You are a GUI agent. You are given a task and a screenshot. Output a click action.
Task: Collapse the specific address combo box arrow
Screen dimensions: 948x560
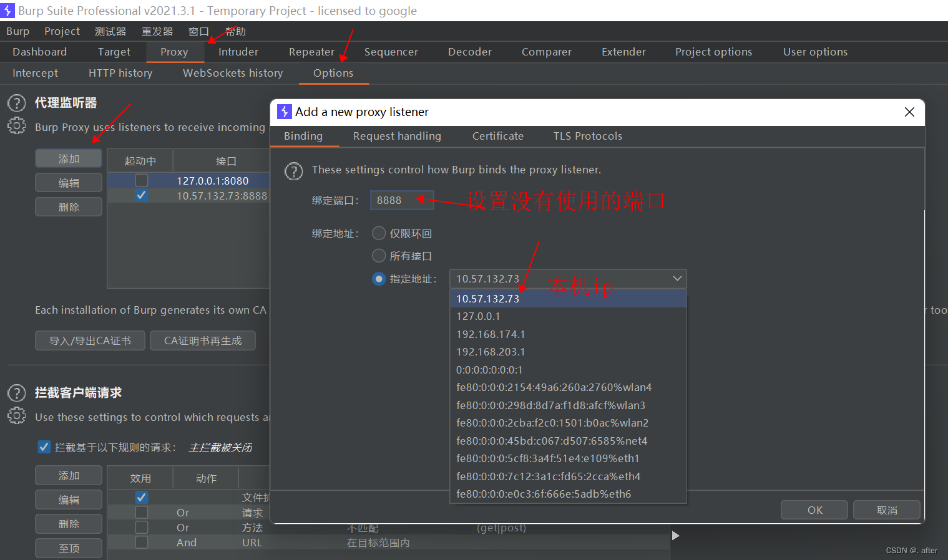677,279
